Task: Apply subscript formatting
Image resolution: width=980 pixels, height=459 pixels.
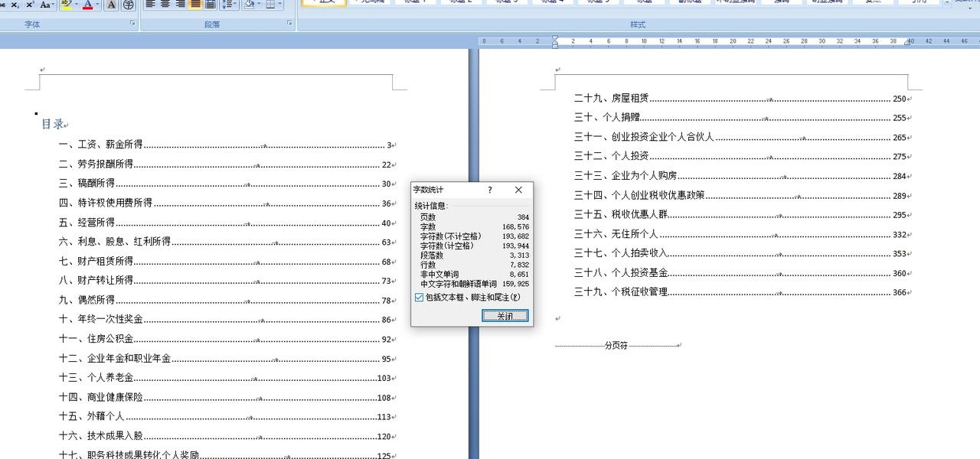Action: pyautogui.click(x=15, y=5)
